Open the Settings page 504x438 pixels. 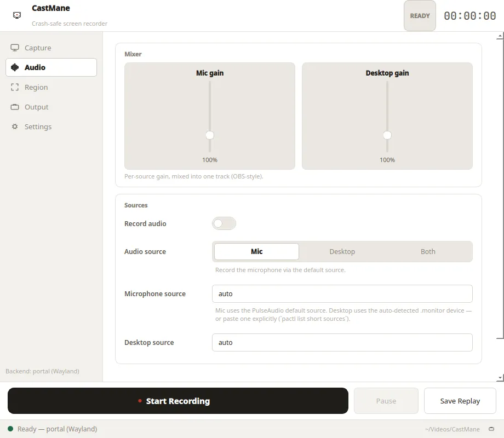pyautogui.click(x=51, y=126)
